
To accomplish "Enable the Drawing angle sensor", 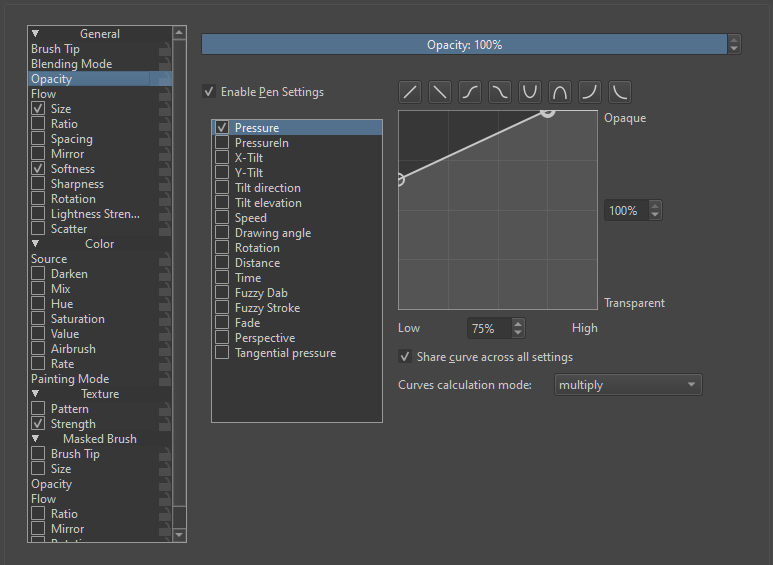I will 222,233.
